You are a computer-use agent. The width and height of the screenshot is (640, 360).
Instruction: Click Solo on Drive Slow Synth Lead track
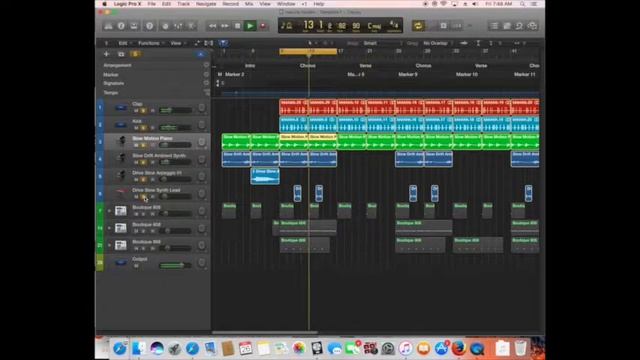pyautogui.click(x=143, y=197)
